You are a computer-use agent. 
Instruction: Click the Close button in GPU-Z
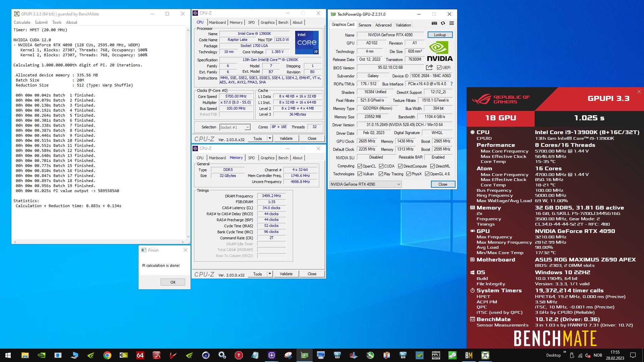tap(443, 184)
